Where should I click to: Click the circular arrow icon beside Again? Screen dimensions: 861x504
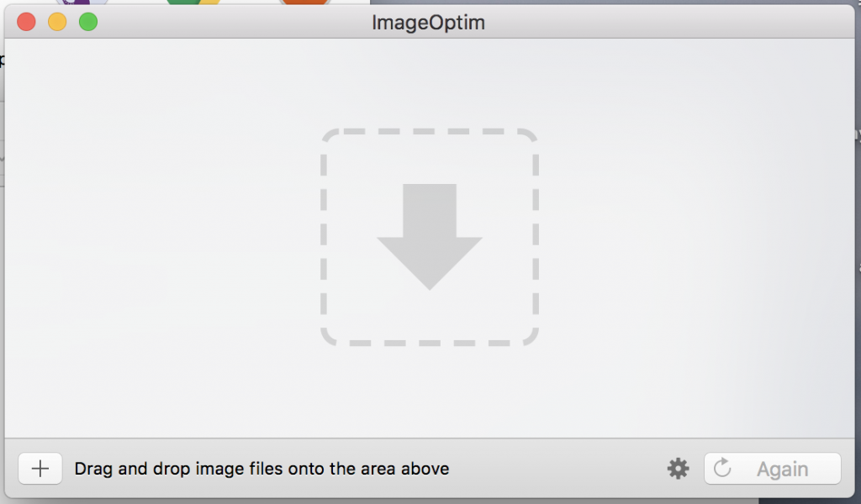click(722, 468)
